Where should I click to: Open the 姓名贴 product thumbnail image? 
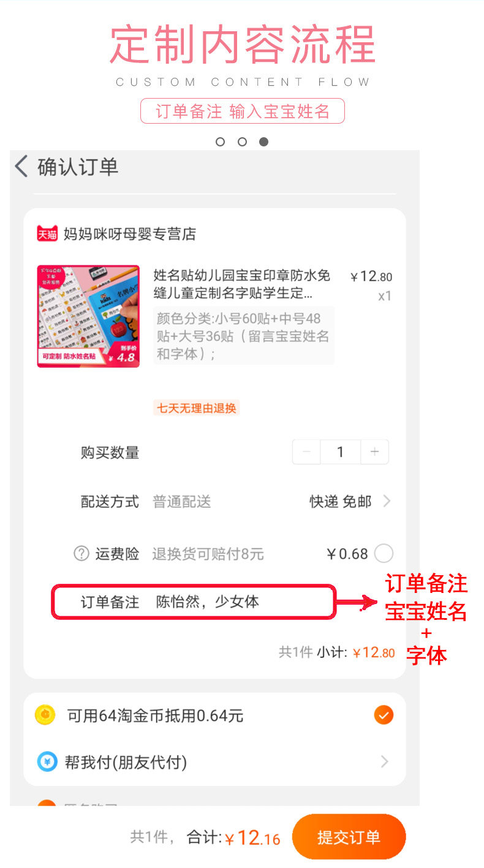(x=88, y=316)
